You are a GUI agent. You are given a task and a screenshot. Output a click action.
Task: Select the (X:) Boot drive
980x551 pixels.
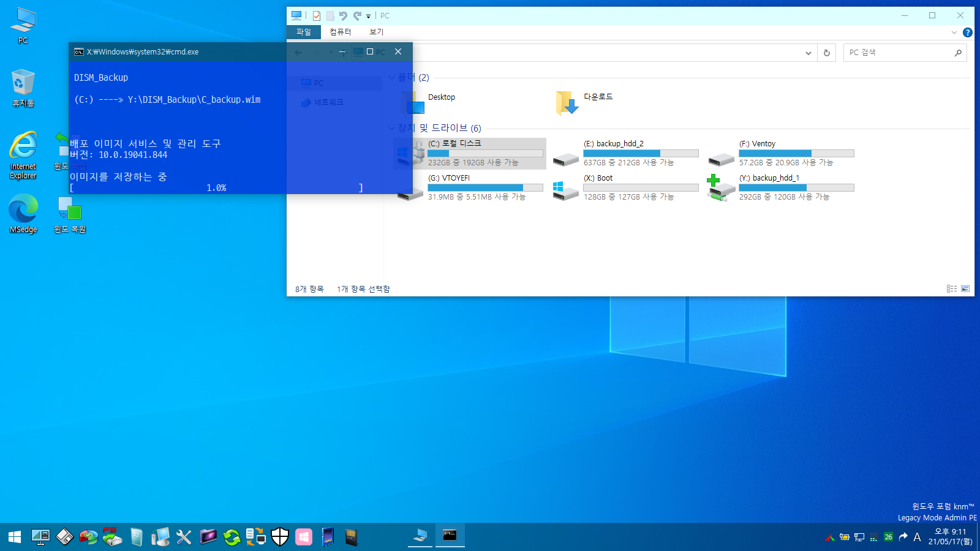(625, 188)
